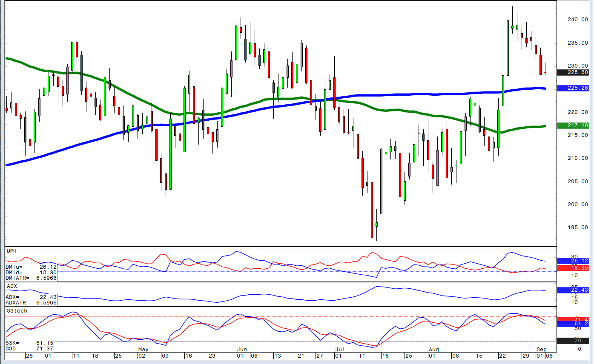Click the ADXATR= 6.5966 readout
Viewport: 594px width, 364px height.
[31, 303]
